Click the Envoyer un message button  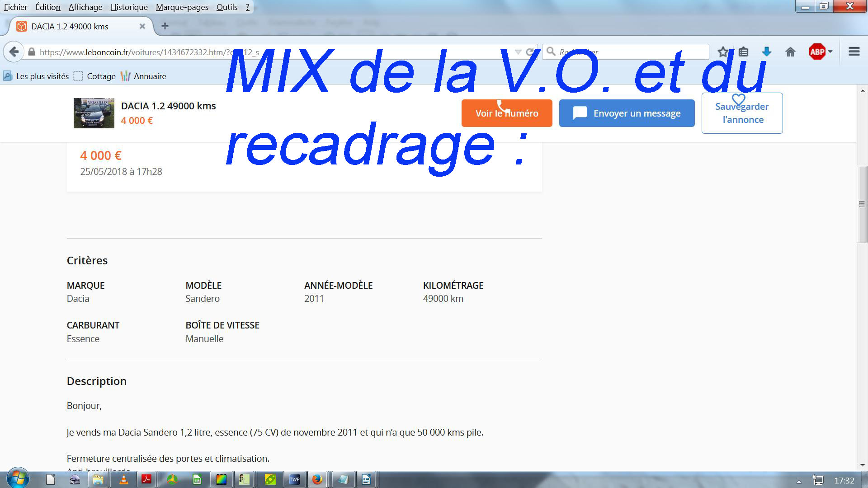point(627,113)
